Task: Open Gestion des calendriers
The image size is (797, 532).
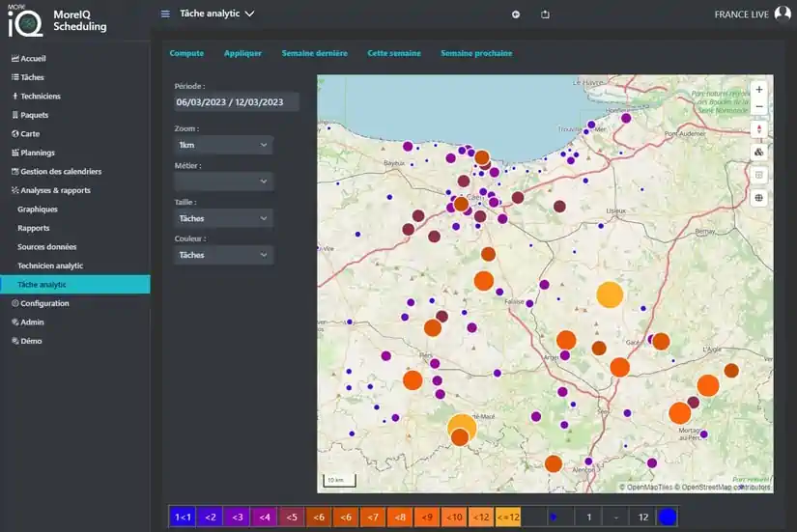Action: (x=56, y=171)
